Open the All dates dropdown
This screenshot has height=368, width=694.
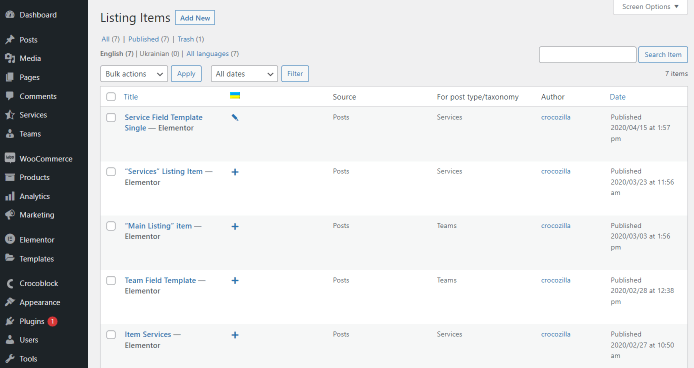coord(244,74)
